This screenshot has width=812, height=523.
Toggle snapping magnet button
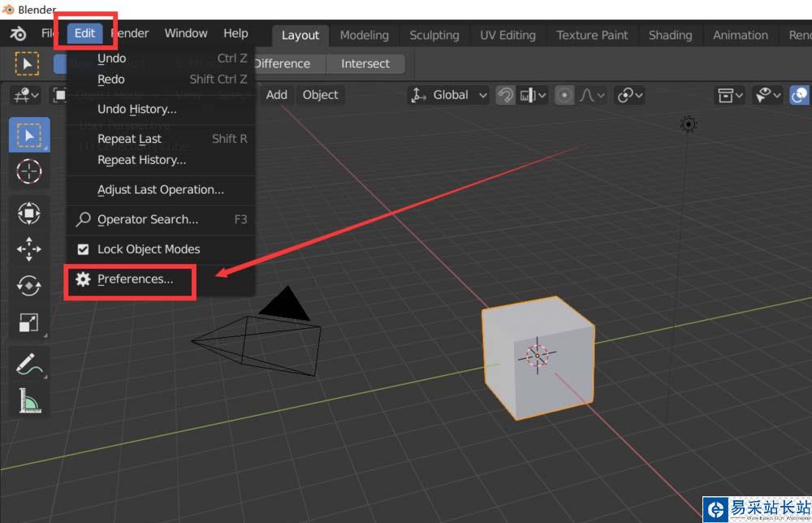[505, 95]
